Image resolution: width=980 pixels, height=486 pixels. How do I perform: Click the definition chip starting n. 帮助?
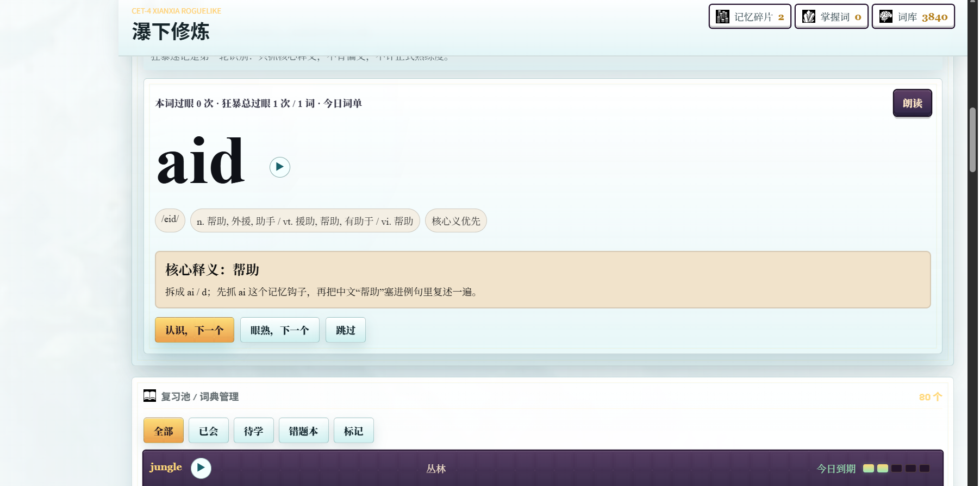(305, 220)
